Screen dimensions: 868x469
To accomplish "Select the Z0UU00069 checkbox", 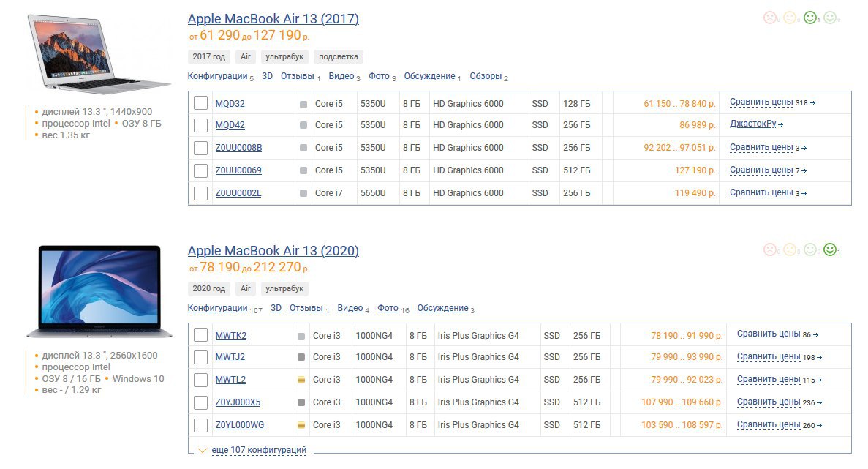I will click(200, 170).
